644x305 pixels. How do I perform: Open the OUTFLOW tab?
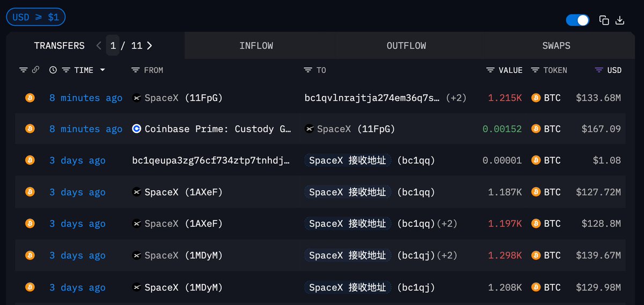(x=406, y=46)
